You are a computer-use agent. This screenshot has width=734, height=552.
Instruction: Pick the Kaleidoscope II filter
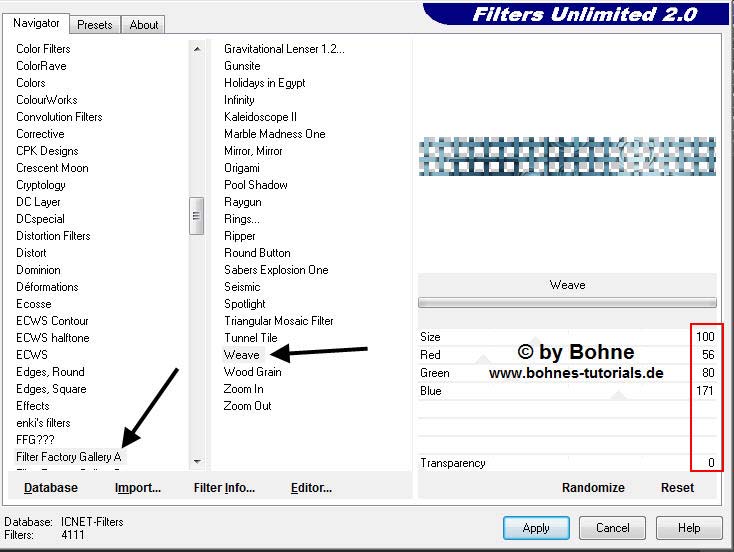[260, 117]
